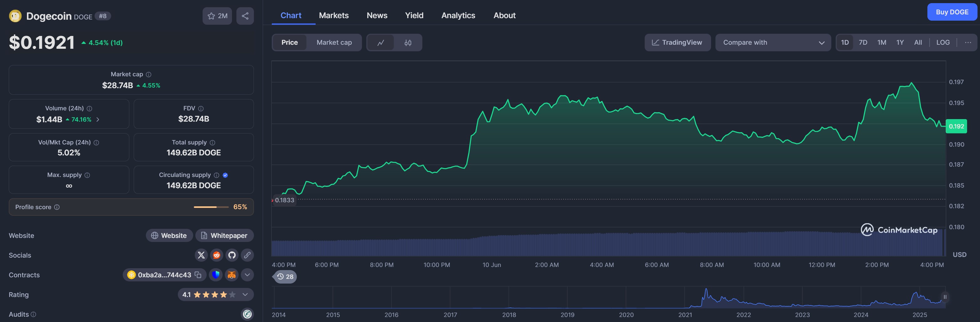Select 1Y time range
The height and width of the screenshot is (322, 980).
tap(900, 43)
